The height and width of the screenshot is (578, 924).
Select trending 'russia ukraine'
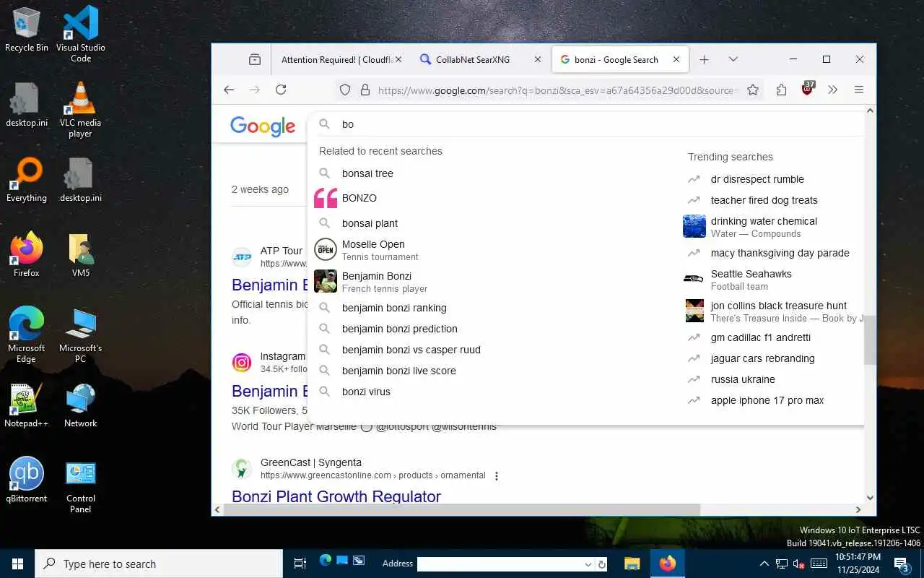click(743, 379)
